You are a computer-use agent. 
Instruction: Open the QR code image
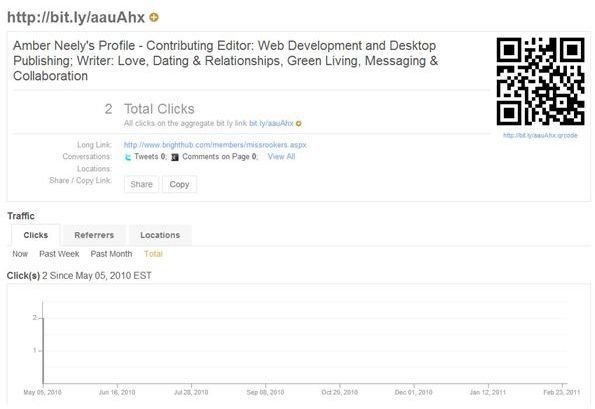point(540,82)
